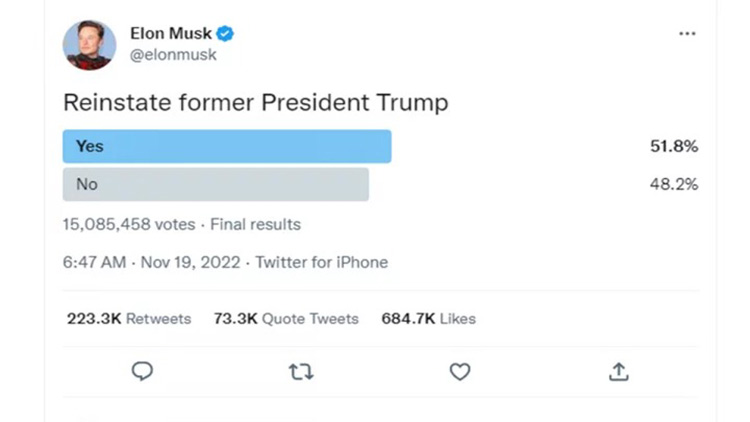Select the gray No poll bar

pyautogui.click(x=216, y=184)
